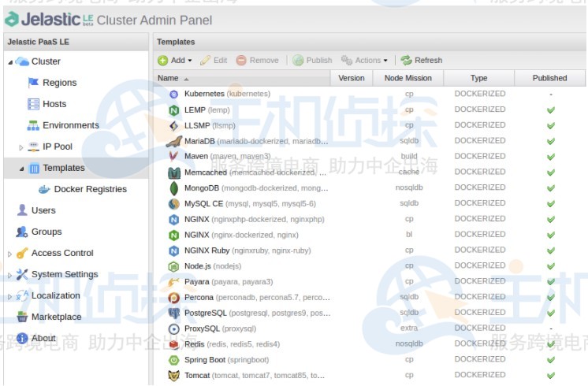Open Docker Registries
The width and height of the screenshot is (588, 386).
click(x=91, y=190)
